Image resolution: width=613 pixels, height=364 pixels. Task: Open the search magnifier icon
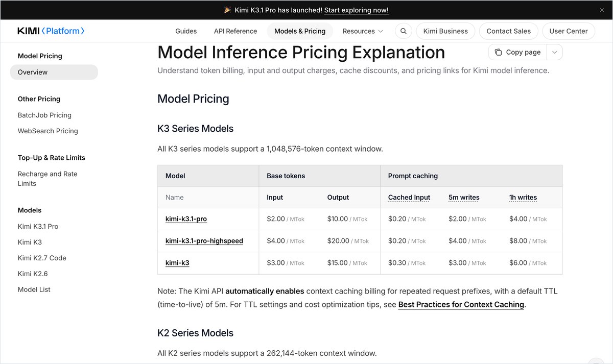(404, 31)
